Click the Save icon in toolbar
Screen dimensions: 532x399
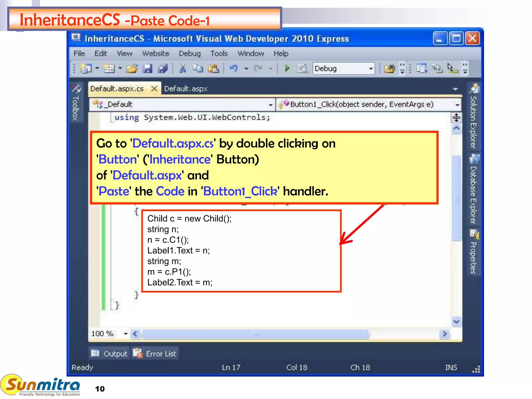(x=148, y=69)
